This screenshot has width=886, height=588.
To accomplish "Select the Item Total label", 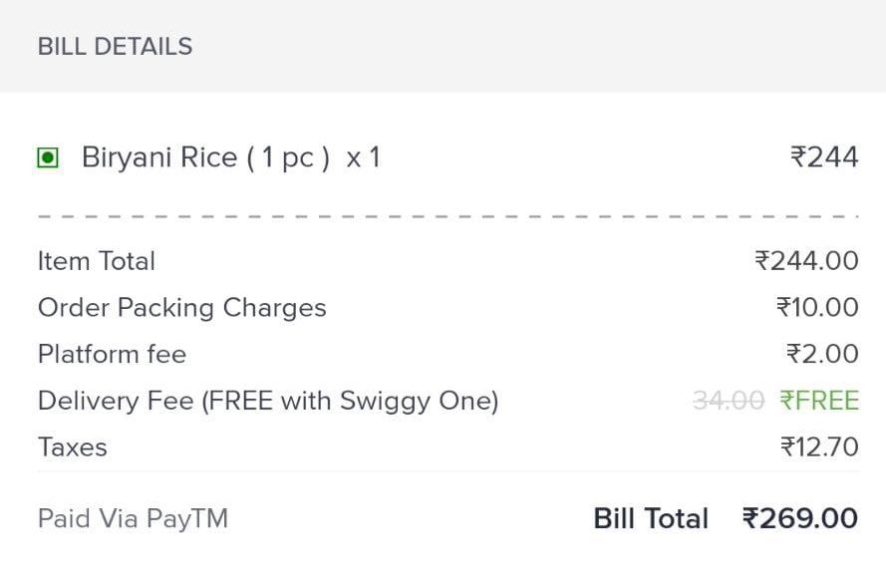I will point(97,261).
